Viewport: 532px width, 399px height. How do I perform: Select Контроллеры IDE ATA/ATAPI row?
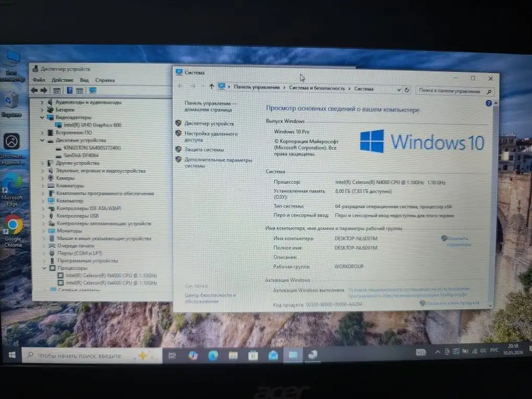89,208
